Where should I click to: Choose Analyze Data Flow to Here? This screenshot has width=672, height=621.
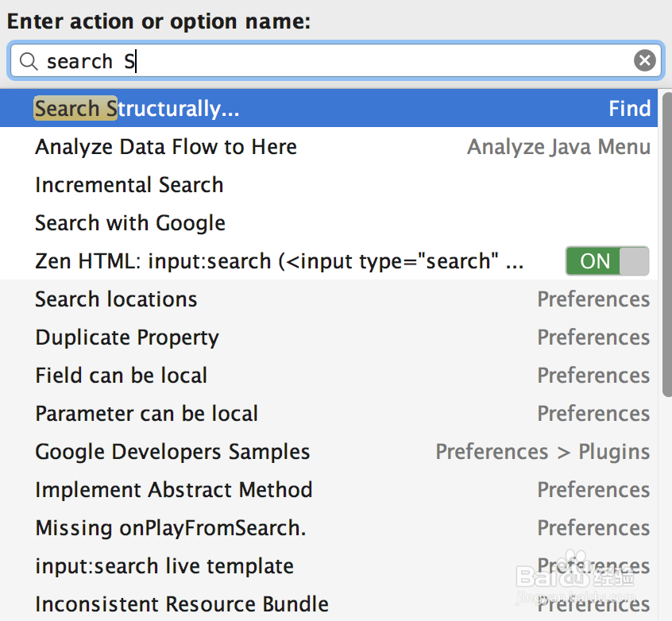(166, 147)
